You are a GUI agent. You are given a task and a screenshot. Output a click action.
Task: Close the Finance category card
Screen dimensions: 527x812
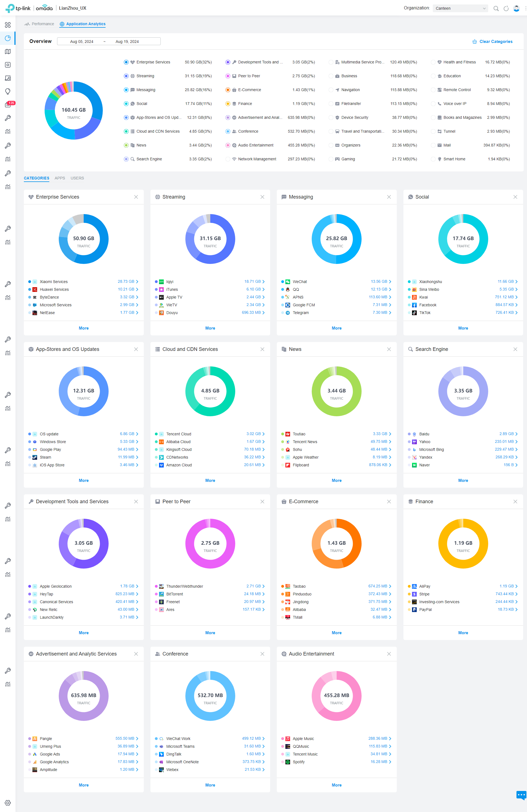pyautogui.click(x=515, y=502)
